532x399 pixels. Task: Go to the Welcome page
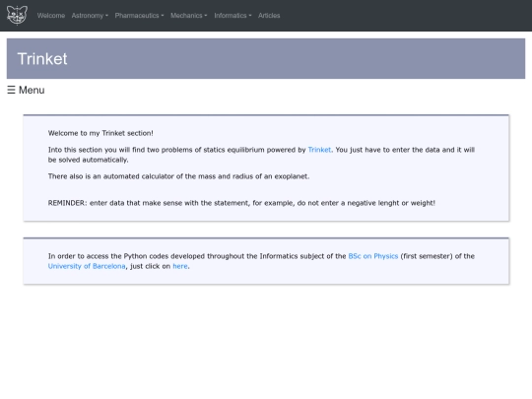pyautogui.click(x=51, y=16)
